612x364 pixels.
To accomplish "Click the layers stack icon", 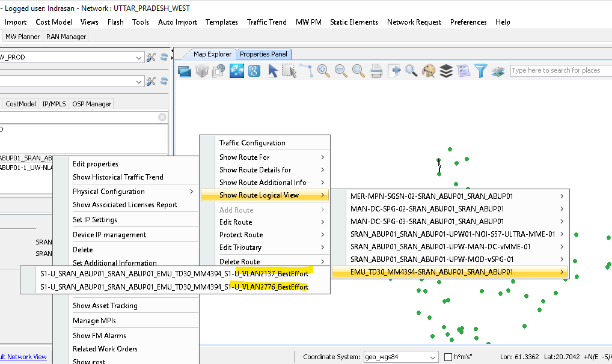I will 445,71.
